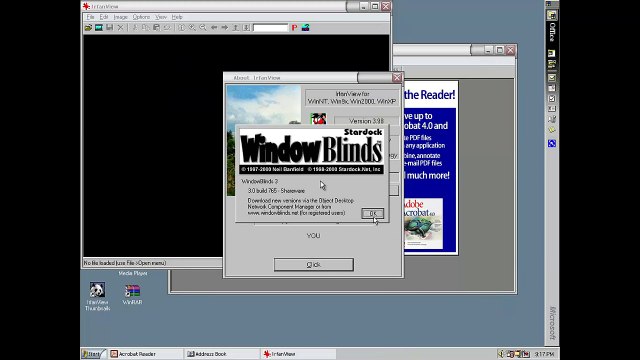Click the New Task checkbox icon
The width and height of the screenshot is (640, 360).
(552, 98)
